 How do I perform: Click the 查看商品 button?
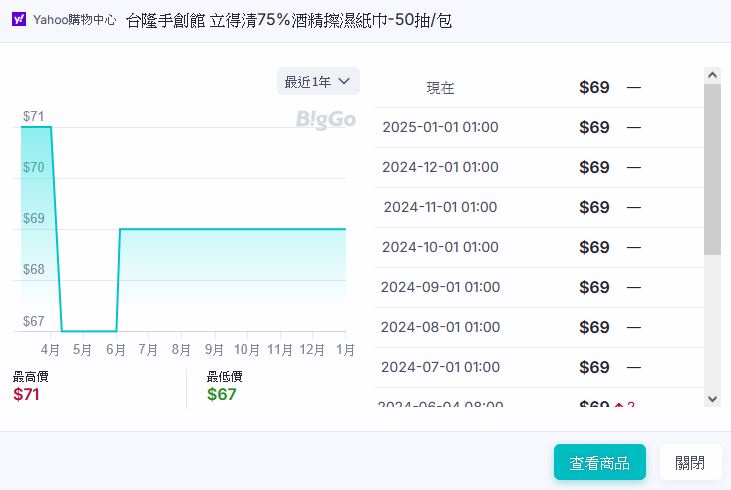tap(599, 462)
